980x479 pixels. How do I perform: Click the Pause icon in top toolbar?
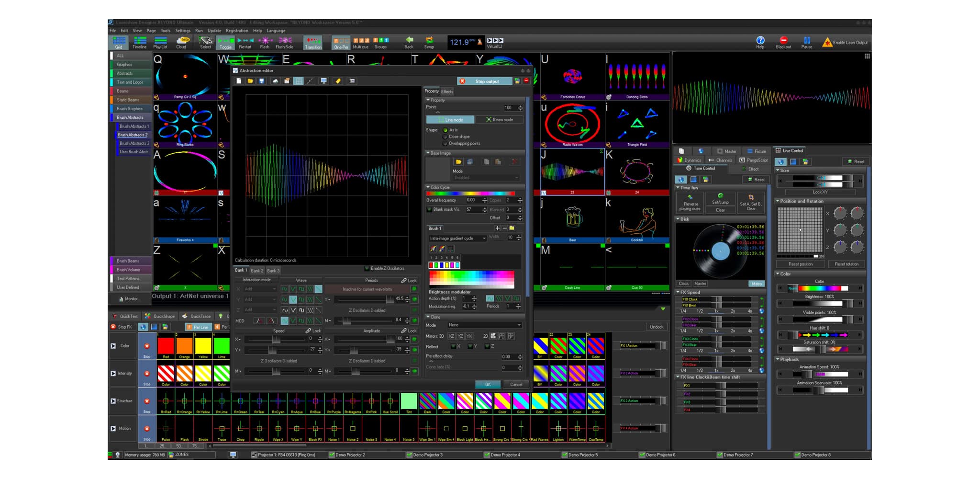[x=806, y=42]
